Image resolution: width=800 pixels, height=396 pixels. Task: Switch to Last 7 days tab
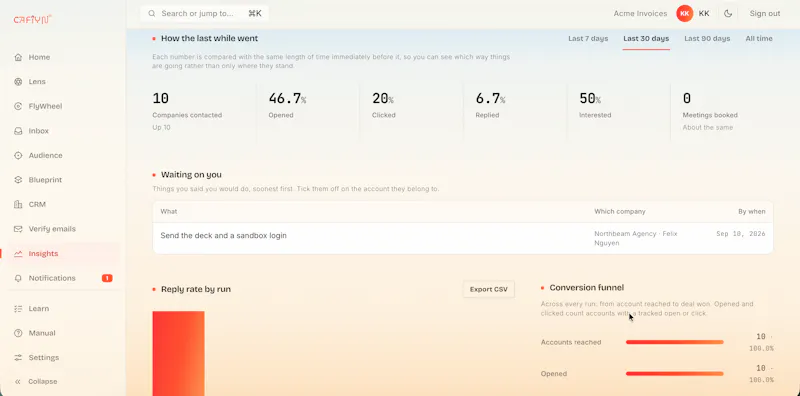[588, 39]
